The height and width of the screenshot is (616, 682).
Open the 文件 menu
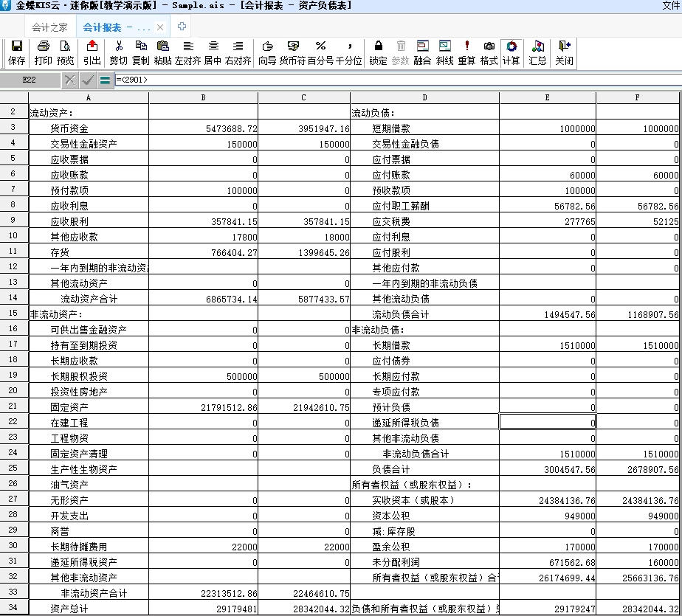pyautogui.click(x=671, y=5)
